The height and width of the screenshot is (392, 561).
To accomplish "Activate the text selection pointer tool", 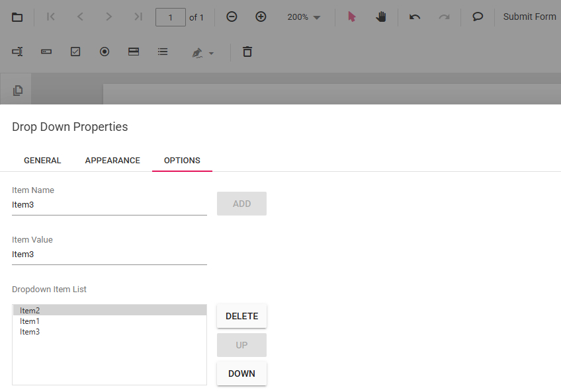I will pos(352,17).
